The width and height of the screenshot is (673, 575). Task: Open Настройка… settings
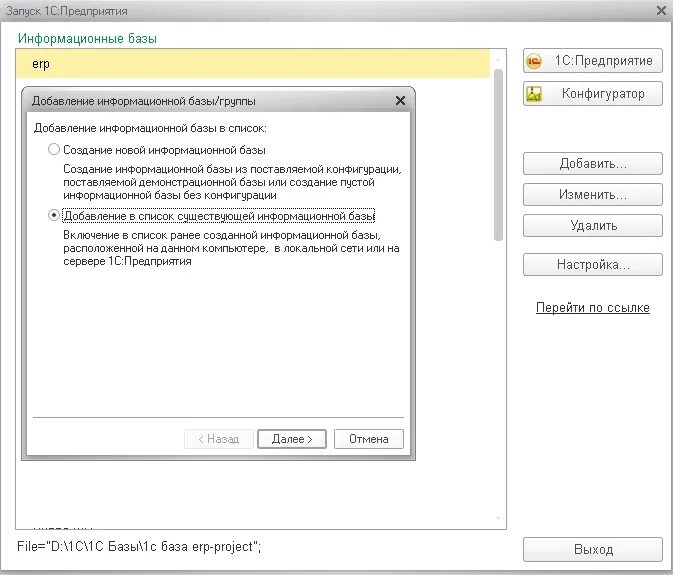tap(593, 264)
